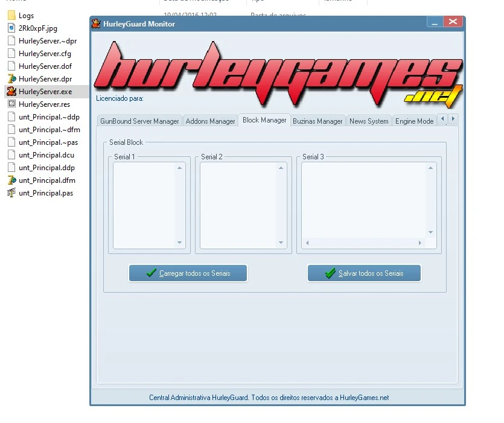
Task: Select file name HurleyServer.dof
Action: tap(45, 66)
